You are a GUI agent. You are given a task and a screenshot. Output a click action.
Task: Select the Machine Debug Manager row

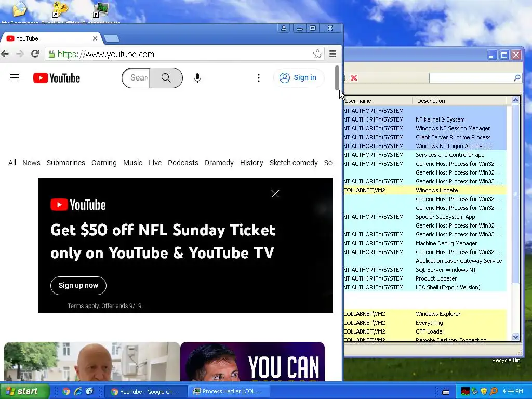point(425,243)
